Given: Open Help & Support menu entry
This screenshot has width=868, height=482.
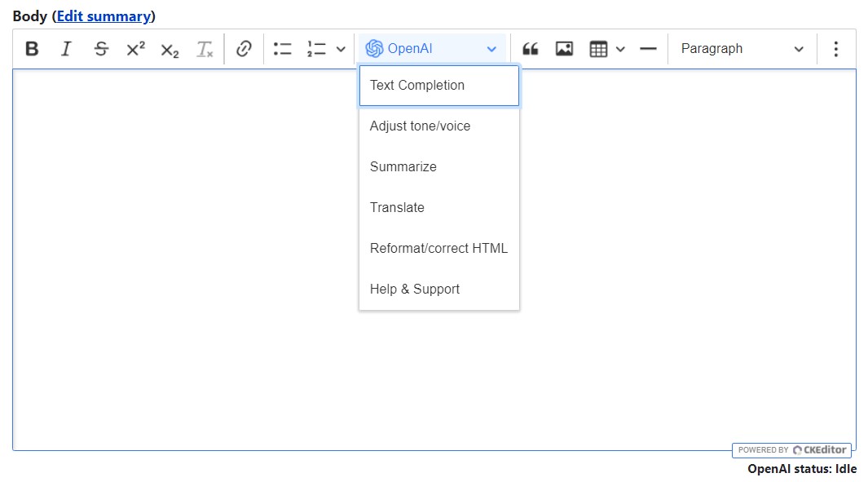Looking at the screenshot, I should tap(439, 290).
